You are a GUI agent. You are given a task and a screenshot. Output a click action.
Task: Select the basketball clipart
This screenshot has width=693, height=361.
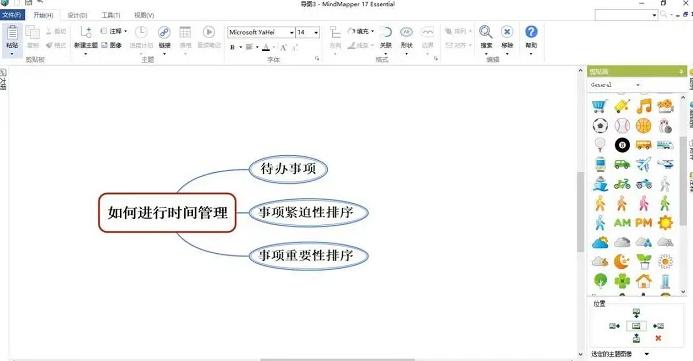coord(644,125)
